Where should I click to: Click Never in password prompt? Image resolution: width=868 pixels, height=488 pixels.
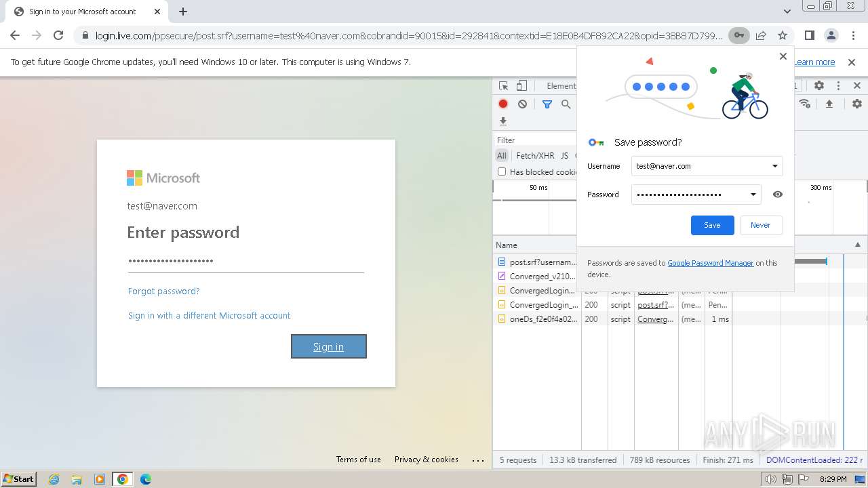point(760,225)
